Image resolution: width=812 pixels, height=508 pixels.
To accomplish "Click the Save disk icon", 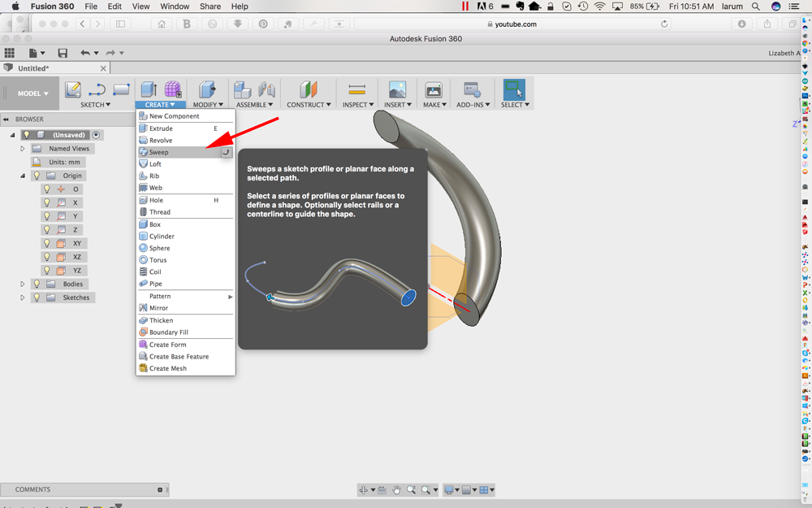I will pyautogui.click(x=63, y=53).
